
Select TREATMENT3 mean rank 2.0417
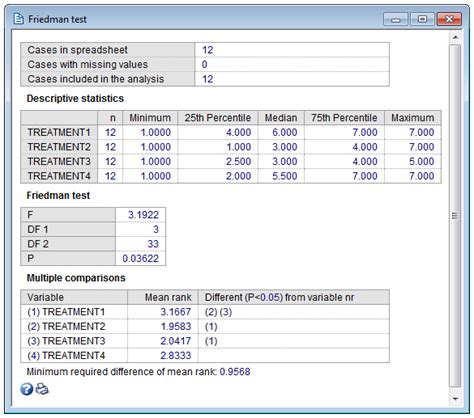[176, 341]
